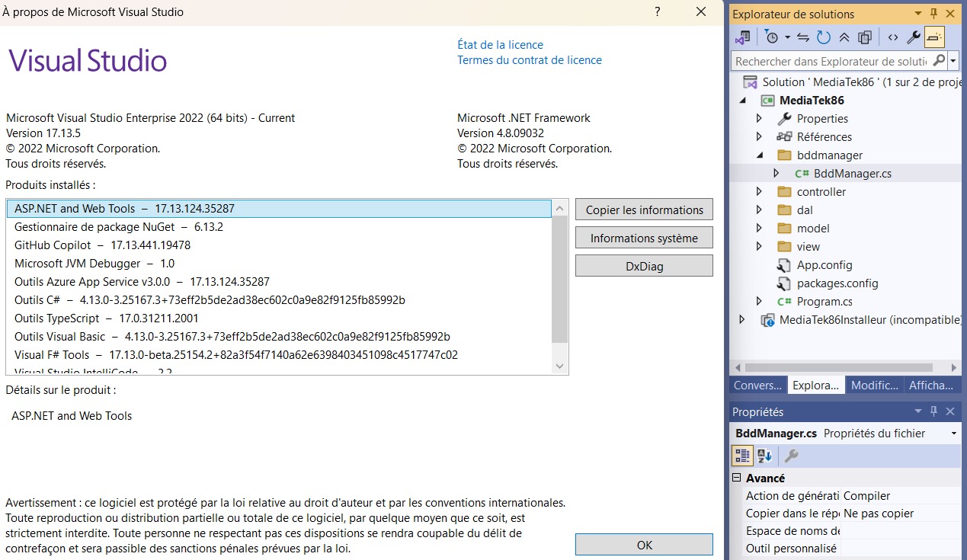Expand the dal folder
This screenshot has width=967, height=560.
[759, 210]
